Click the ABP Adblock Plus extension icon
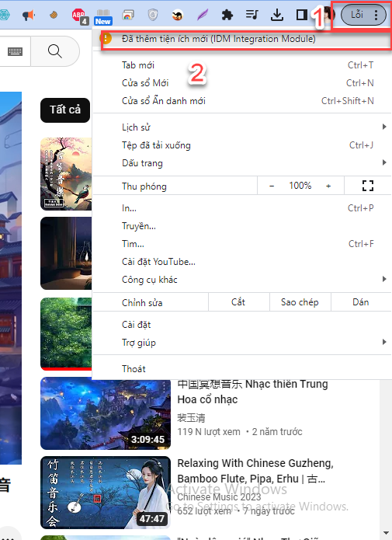 (79, 16)
